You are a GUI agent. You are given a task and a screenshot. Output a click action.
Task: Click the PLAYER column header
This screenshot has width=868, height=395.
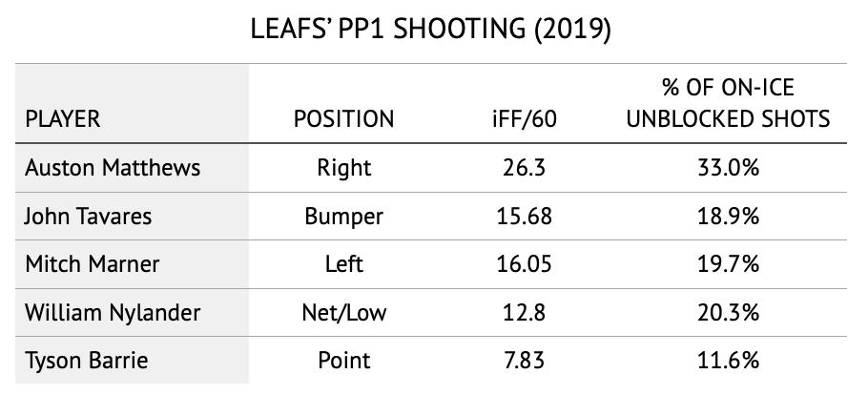(63, 119)
